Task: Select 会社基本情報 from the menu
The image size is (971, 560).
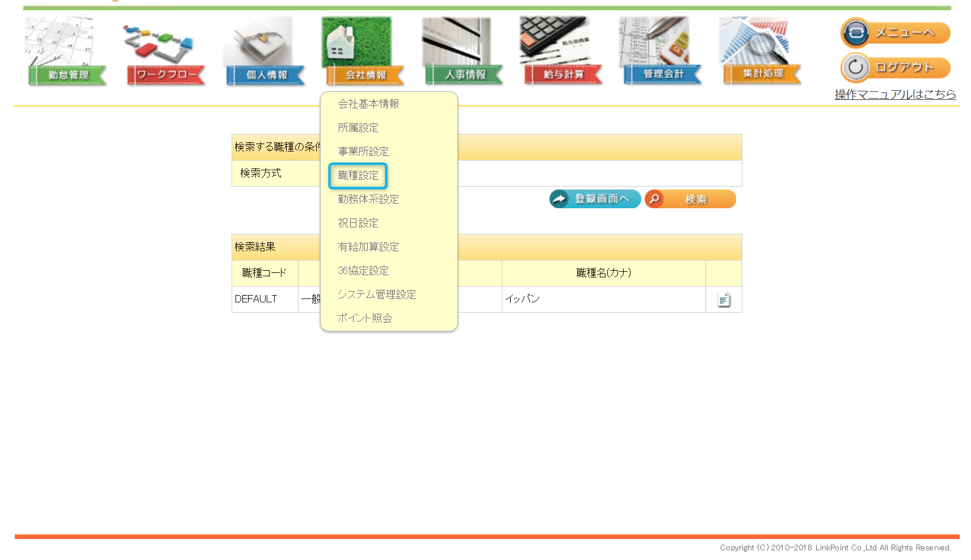Action: click(368, 104)
